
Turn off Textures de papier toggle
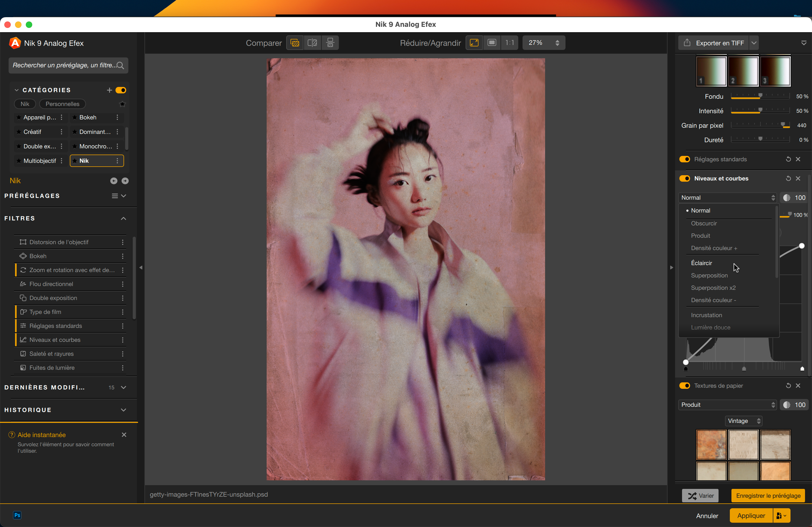coord(684,386)
